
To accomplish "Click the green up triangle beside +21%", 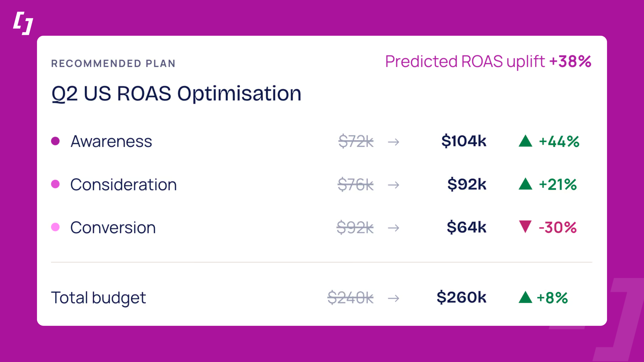I will click(x=525, y=184).
